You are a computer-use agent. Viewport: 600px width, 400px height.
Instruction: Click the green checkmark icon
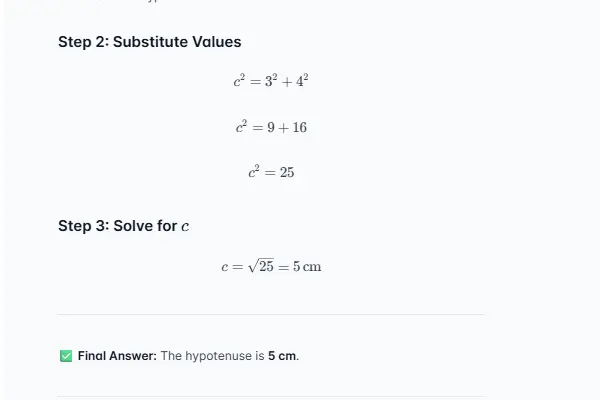(66, 356)
